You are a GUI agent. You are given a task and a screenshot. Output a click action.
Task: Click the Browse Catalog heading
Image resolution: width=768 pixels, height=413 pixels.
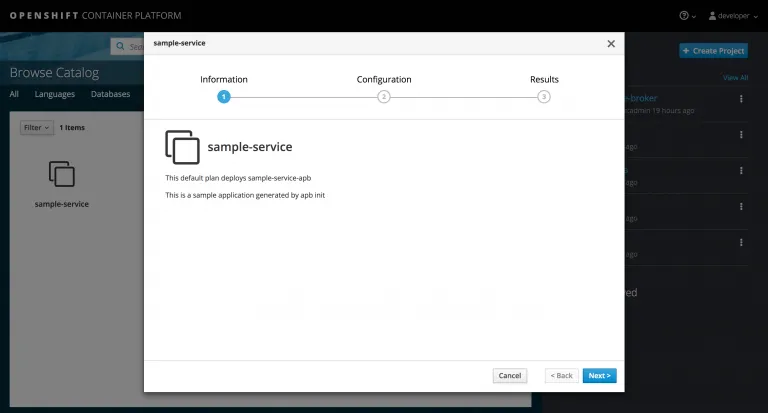(54, 73)
